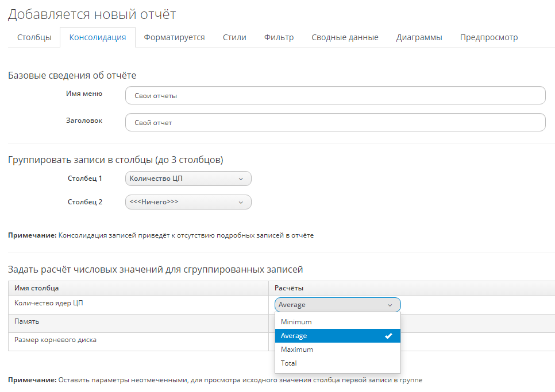Image resolution: width=555 pixels, height=392 pixels.
Task: Go to the Форматируется tab
Action: click(174, 37)
